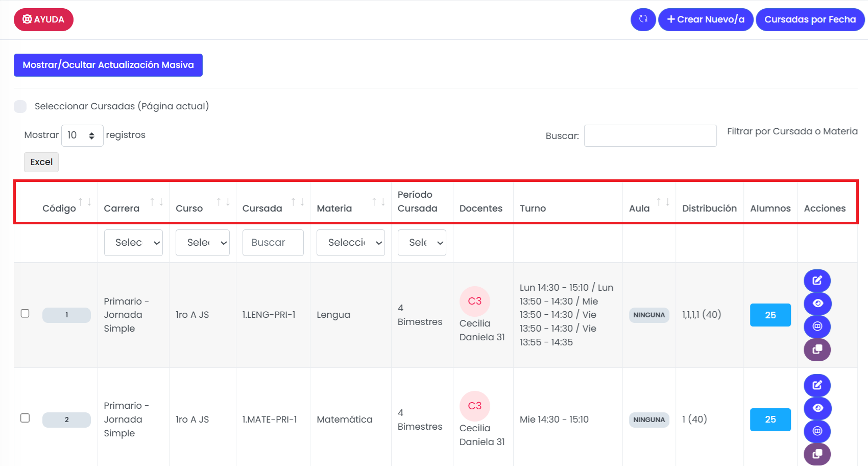Click cursada code 1.LENG-PRI-1

(x=269, y=315)
